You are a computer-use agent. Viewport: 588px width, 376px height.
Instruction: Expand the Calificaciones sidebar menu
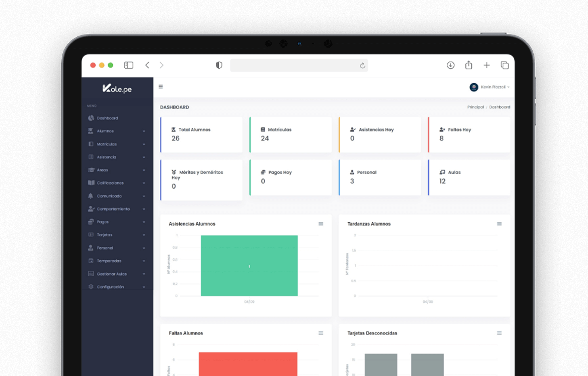117,183
